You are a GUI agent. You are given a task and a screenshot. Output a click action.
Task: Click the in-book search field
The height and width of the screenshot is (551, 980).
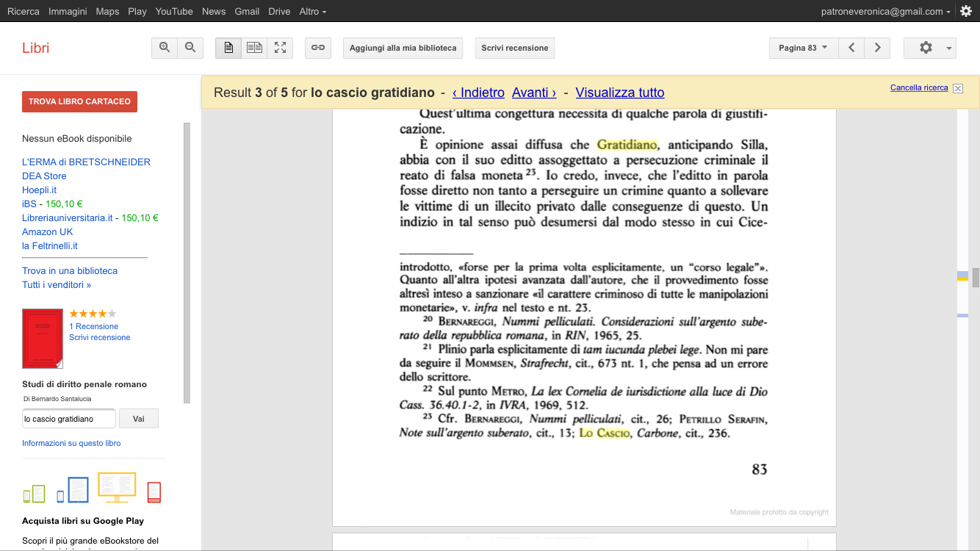(69, 419)
